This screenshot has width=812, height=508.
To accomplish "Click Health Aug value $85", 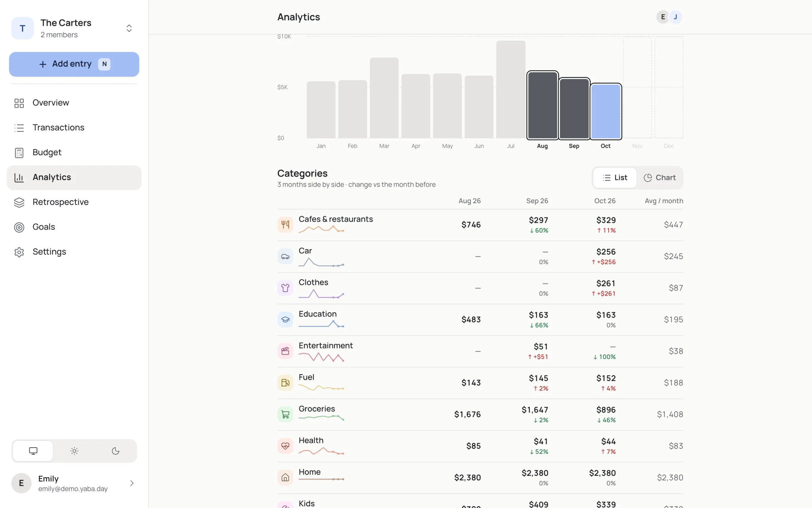I will point(473,446).
